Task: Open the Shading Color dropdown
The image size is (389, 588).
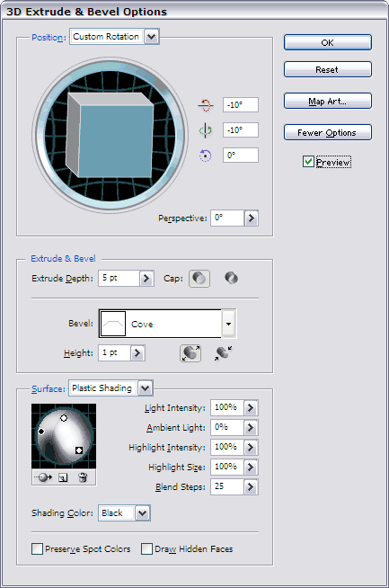Action: click(143, 513)
